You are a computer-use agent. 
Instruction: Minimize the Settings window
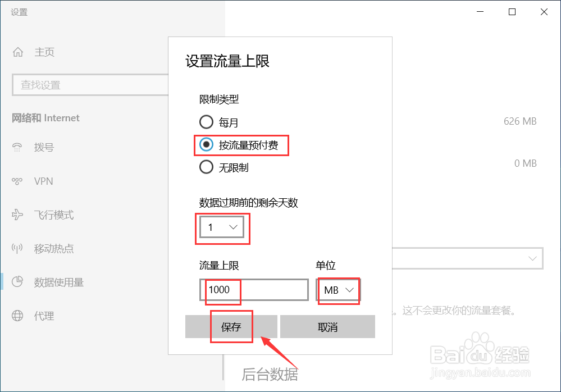[x=480, y=12]
